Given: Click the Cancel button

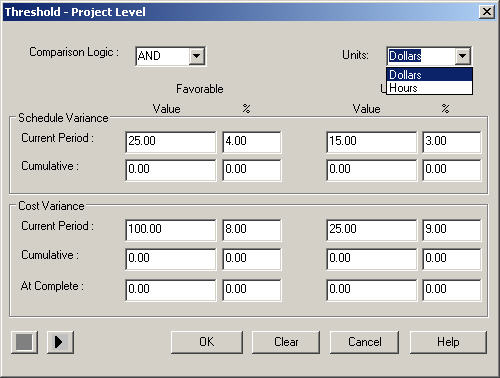Looking at the screenshot, I should point(364,342).
